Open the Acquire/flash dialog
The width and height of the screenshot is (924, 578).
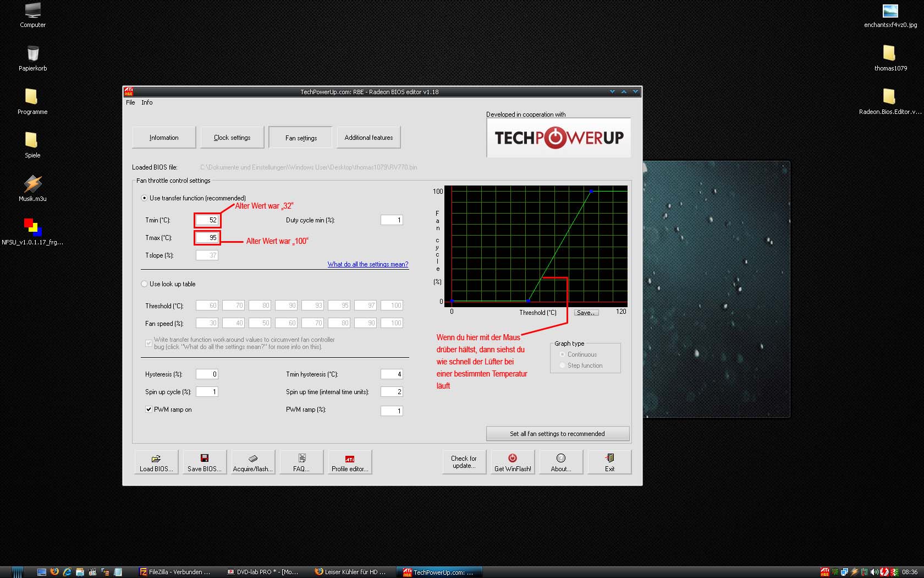pyautogui.click(x=253, y=462)
